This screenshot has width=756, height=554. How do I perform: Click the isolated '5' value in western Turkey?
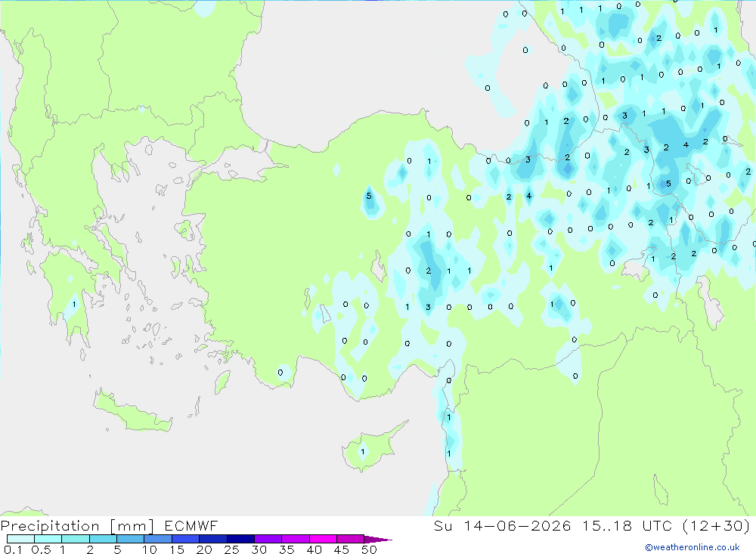click(369, 196)
